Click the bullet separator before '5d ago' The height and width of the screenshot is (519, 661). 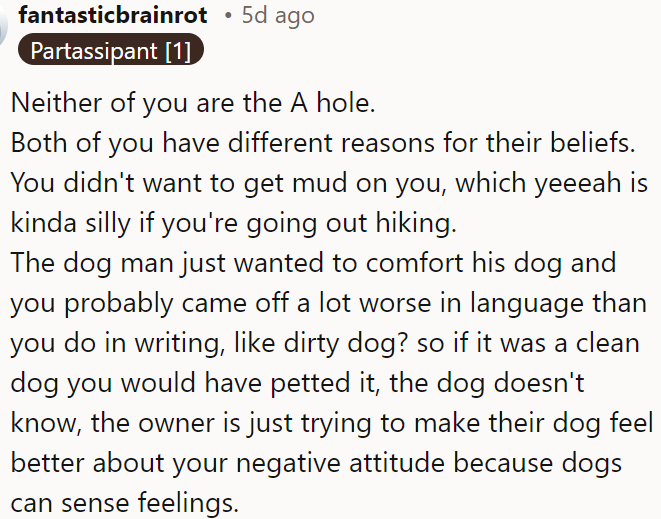(x=228, y=16)
